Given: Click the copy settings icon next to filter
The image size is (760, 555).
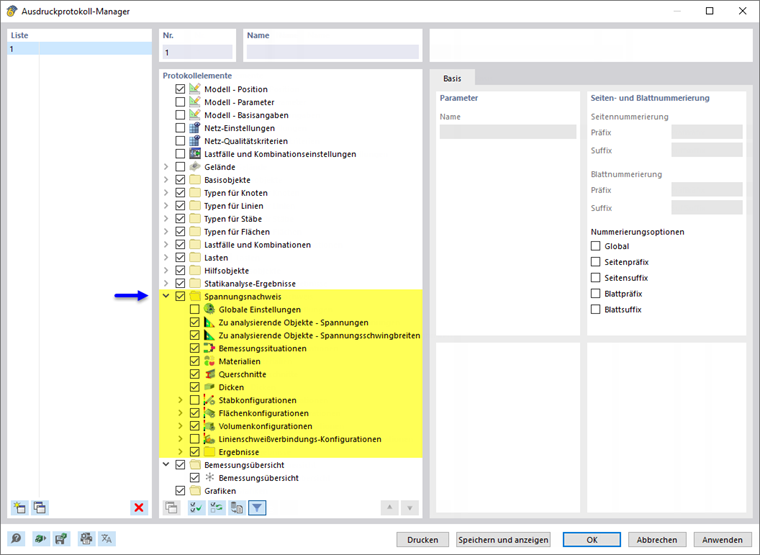Looking at the screenshot, I should coord(237,507).
